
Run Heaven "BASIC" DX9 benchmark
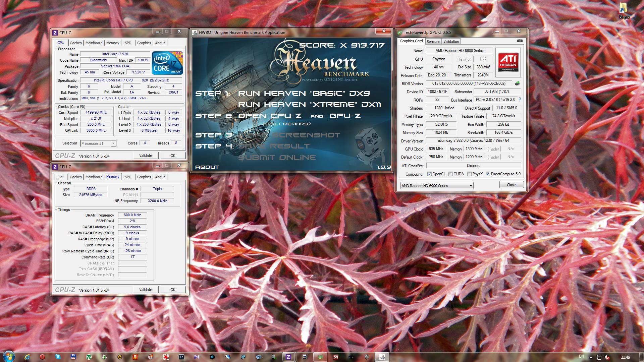click(304, 94)
